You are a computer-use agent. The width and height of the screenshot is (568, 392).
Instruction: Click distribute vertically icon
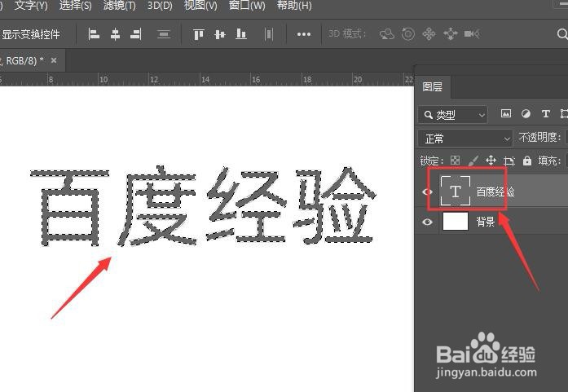pos(164,34)
